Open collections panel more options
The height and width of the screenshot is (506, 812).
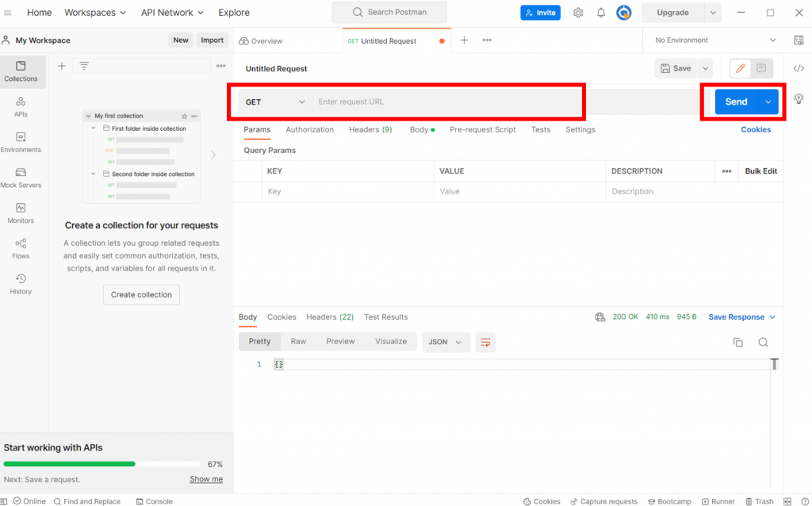tap(221, 66)
